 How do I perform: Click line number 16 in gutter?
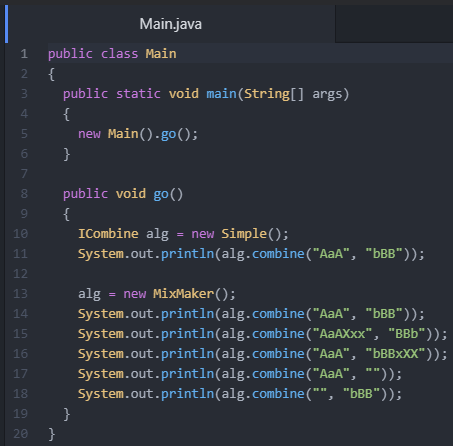(20, 354)
